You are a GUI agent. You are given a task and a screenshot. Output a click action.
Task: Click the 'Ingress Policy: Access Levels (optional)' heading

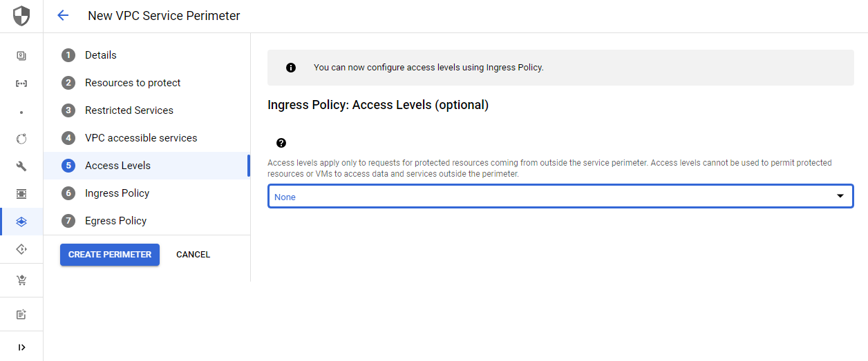pyautogui.click(x=378, y=105)
